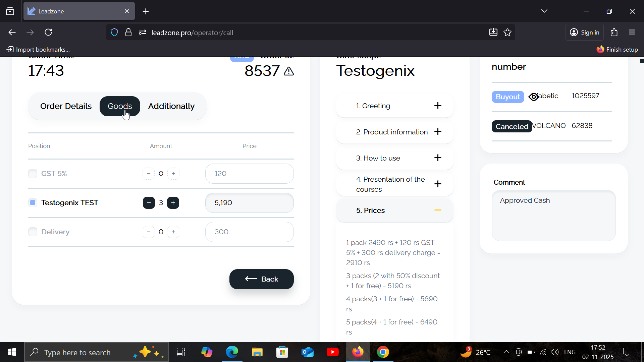Image resolution: width=644 pixels, height=362 pixels.
Task: Expand the 1. Greeting script section
Action: point(438,106)
